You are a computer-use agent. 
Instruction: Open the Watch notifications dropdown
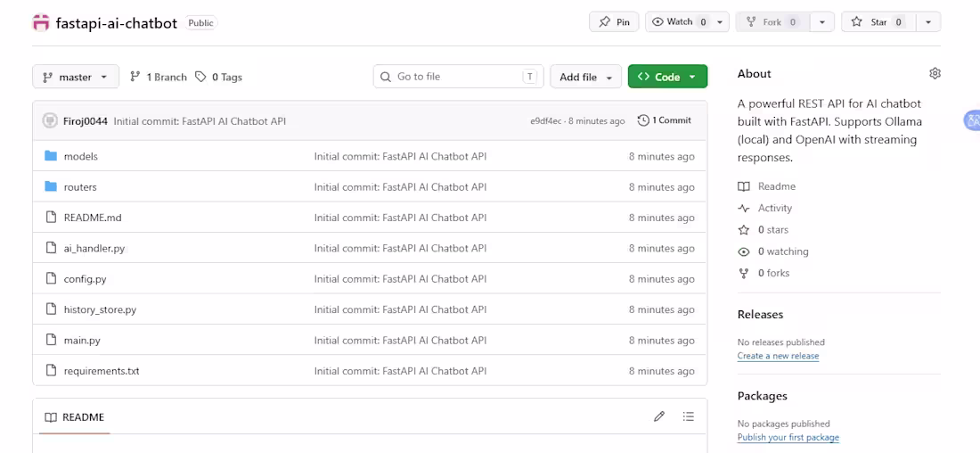coord(687,22)
